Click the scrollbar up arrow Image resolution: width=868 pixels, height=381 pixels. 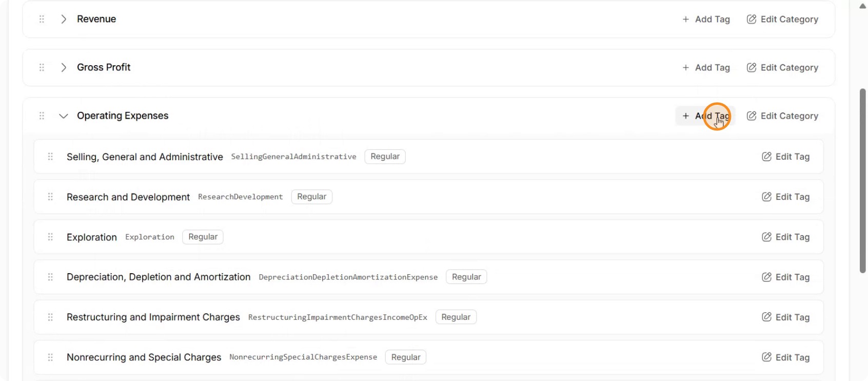(862, 6)
